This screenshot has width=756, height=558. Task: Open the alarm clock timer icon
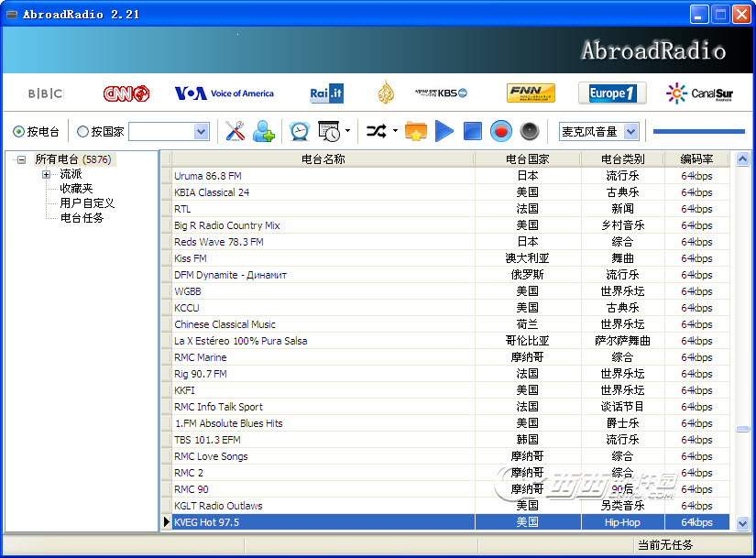tap(299, 132)
